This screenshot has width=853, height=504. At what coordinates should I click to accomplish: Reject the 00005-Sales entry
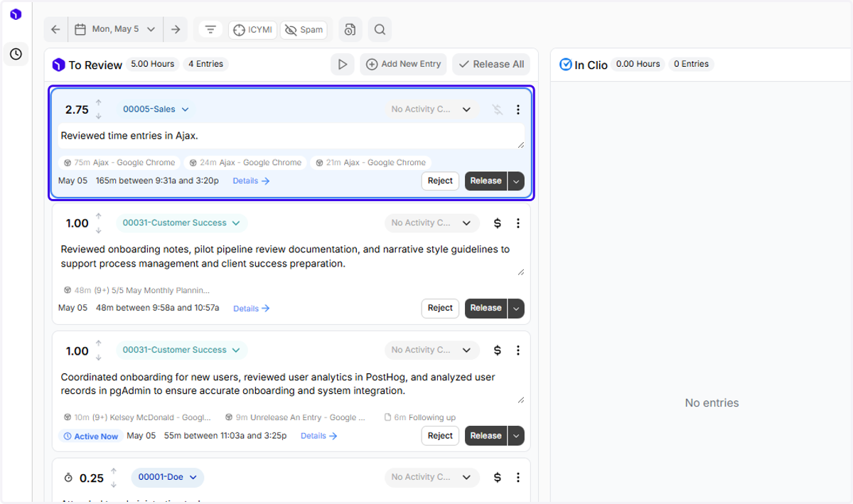click(x=440, y=181)
